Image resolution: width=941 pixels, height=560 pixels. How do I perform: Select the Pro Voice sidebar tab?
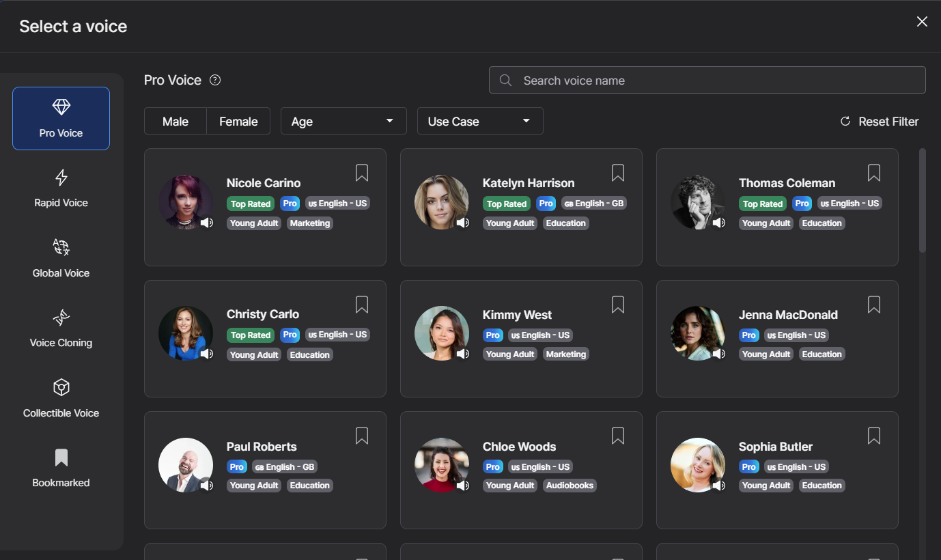61,118
